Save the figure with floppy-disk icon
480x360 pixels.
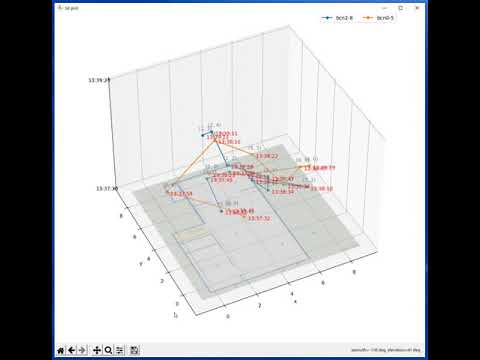tap(134, 350)
